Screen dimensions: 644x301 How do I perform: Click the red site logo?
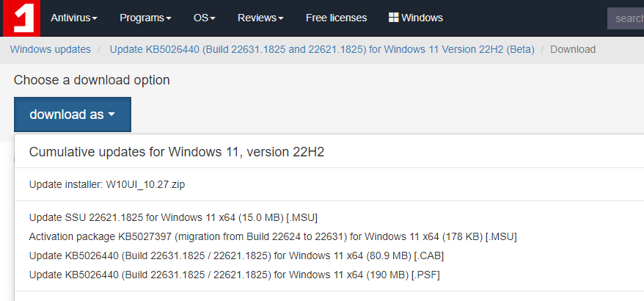coord(21,18)
